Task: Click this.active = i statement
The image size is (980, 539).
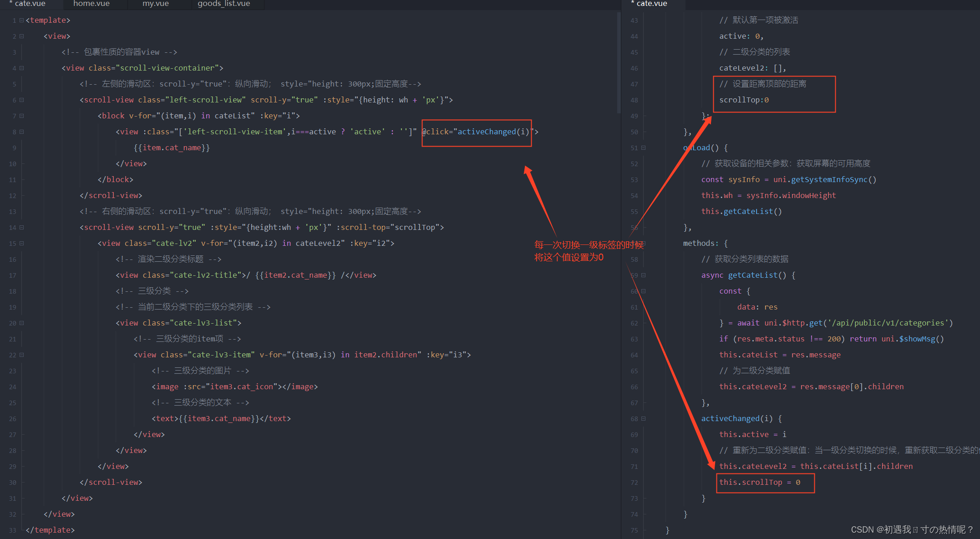Action: (753, 435)
